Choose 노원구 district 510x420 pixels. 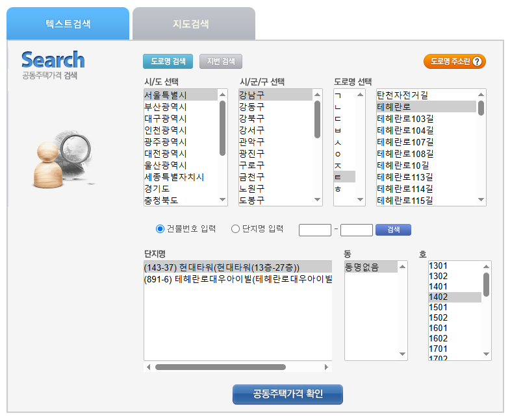275,188
